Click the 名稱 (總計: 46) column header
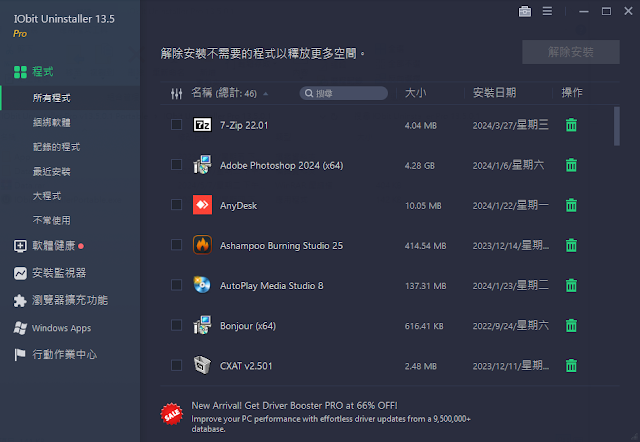Viewport: 640px width, 442px height. point(224,93)
